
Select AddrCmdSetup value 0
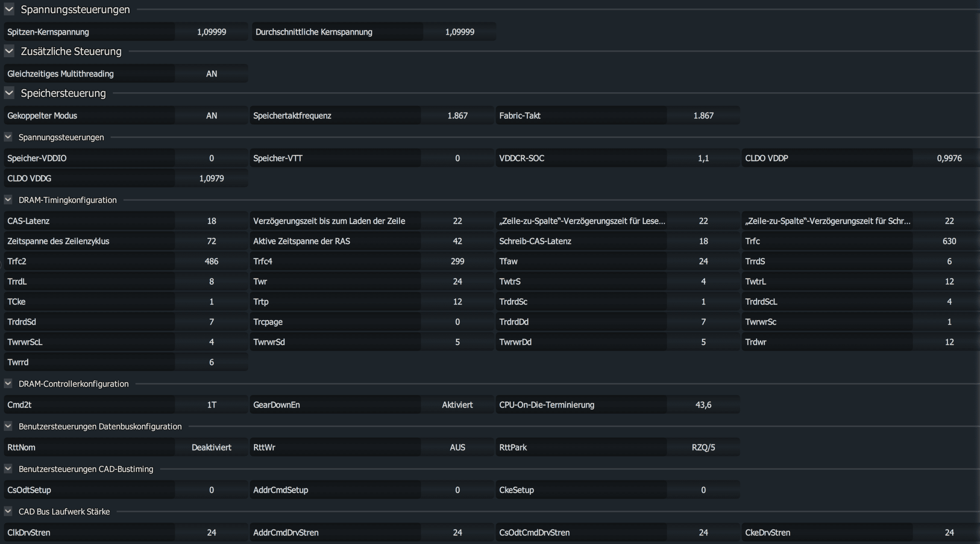click(x=457, y=490)
